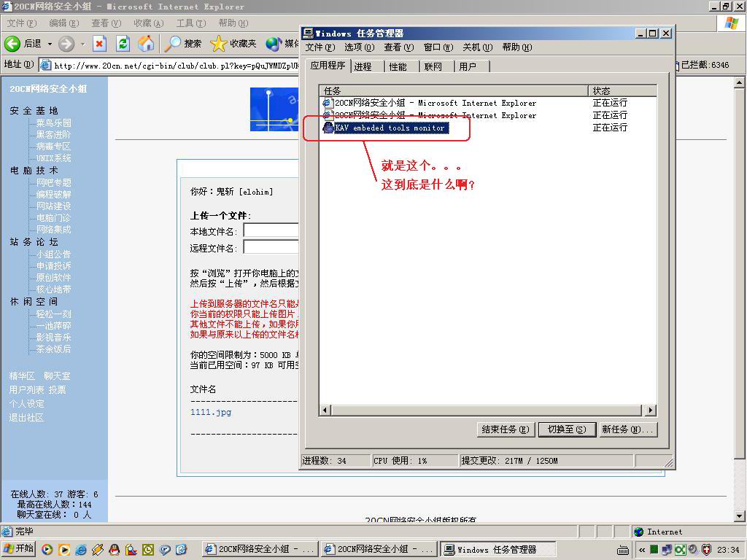
Task: Go back with the IE 后退 button
Action: pyautogui.click(x=23, y=44)
